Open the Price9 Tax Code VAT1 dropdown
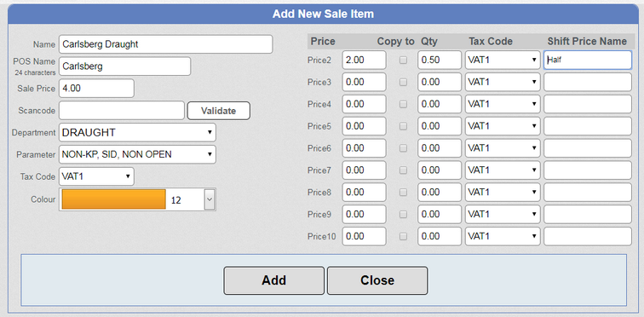The width and height of the screenshot is (644, 317). [503, 215]
